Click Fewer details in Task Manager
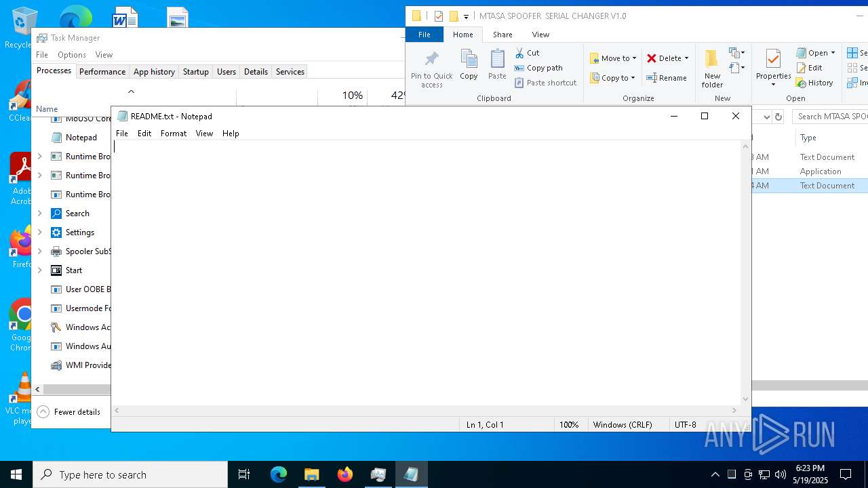Viewport: 868px width, 488px height. click(x=69, y=412)
